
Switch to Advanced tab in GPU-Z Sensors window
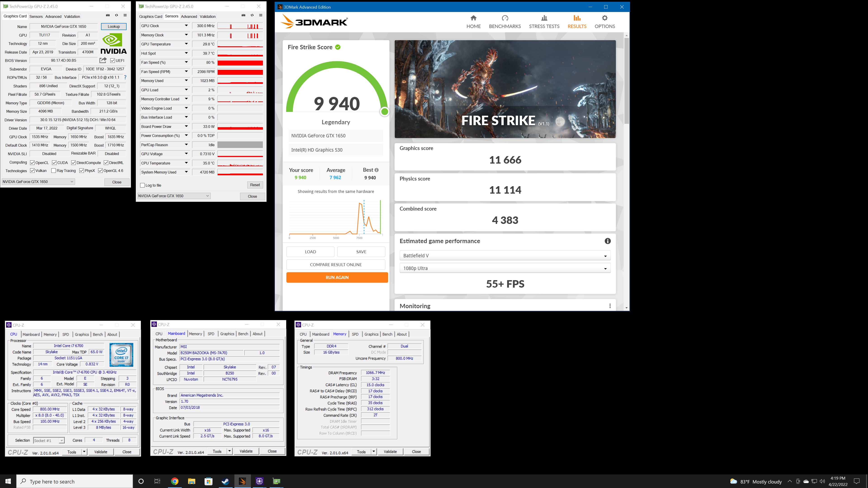189,16
